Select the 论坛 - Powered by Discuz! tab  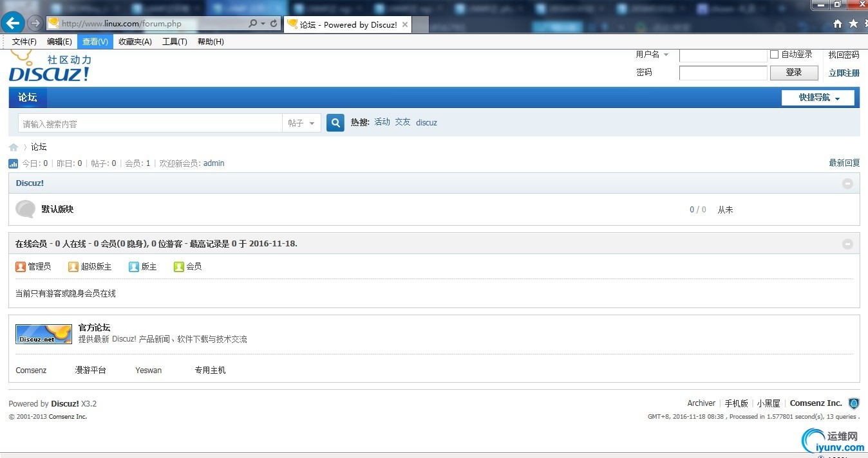[347, 24]
